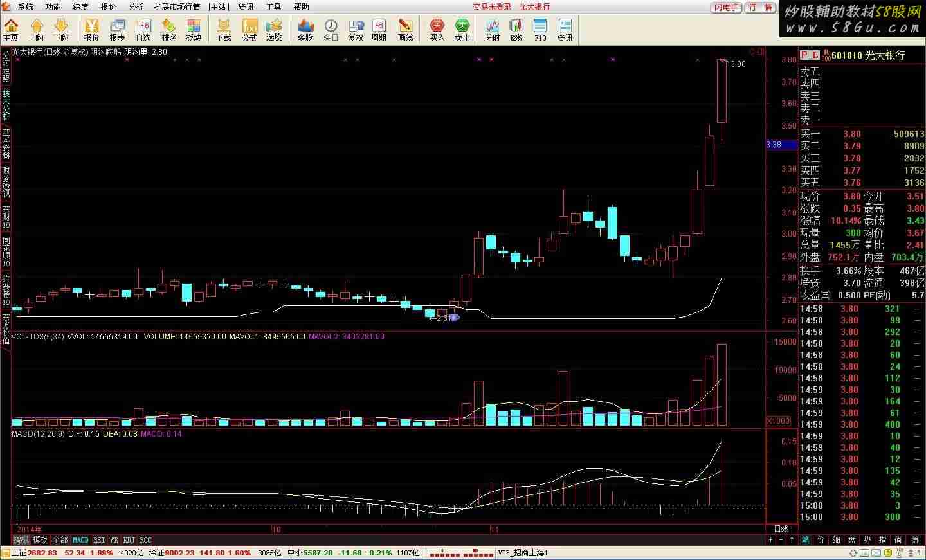926x560 pixels.
Task: Select the 价 price distribution tab
Action: [x=821, y=540]
